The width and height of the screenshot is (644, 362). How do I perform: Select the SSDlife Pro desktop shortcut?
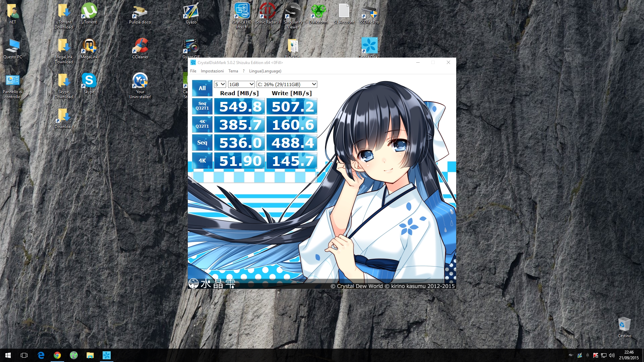[x=369, y=13]
